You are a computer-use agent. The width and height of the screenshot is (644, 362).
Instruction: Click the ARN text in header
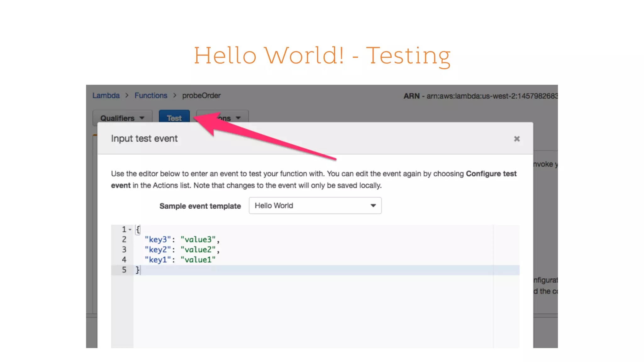[480, 96]
